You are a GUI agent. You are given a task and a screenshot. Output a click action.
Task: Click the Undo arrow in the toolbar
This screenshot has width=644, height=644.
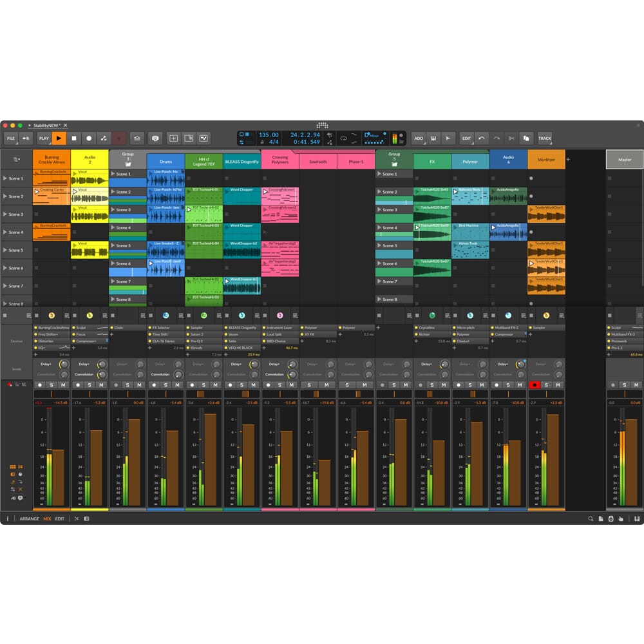click(482, 138)
